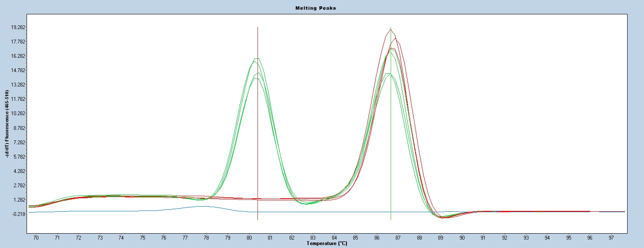644x248 pixels.
Task: Select the blue flat negative control curve
Action: [105, 211]
